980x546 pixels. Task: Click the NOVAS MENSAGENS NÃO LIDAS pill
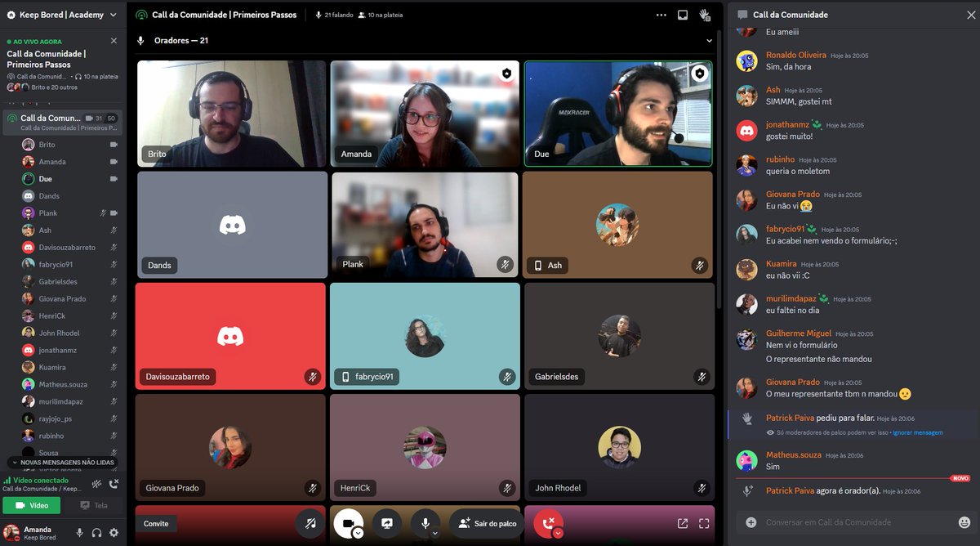click(62, 463)
